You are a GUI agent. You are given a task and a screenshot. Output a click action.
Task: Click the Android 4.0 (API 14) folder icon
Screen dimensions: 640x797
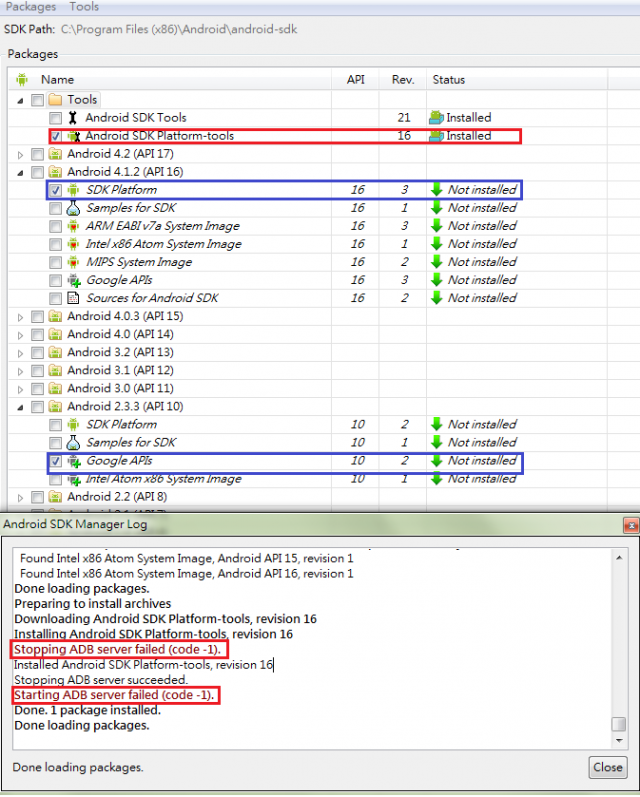point(55,334)
